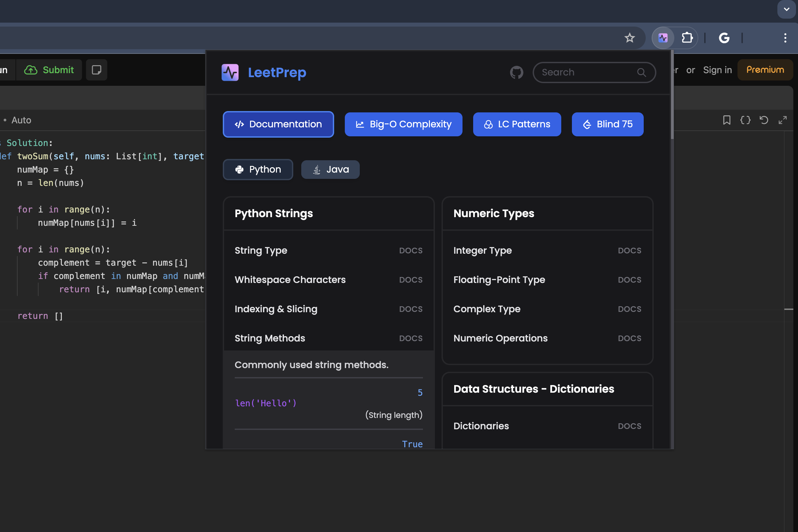Open the browser three-dot menu
Image resolution: width=798 pixels, height=532 pixels.
[x=785, y=38]
